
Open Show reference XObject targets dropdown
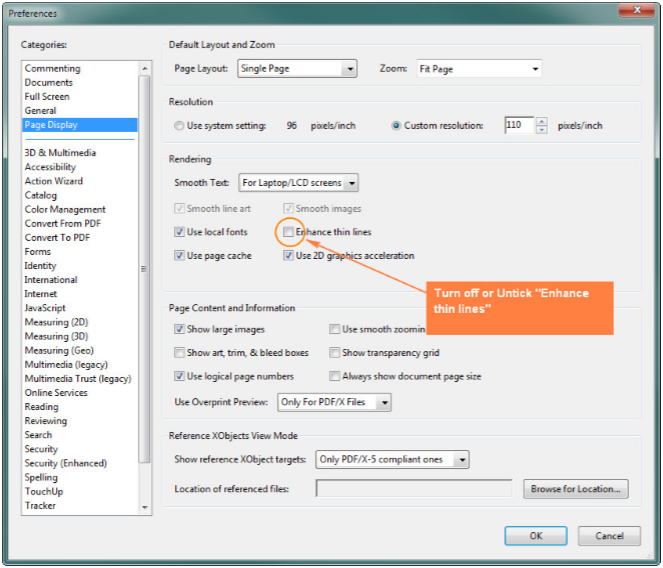392,459
